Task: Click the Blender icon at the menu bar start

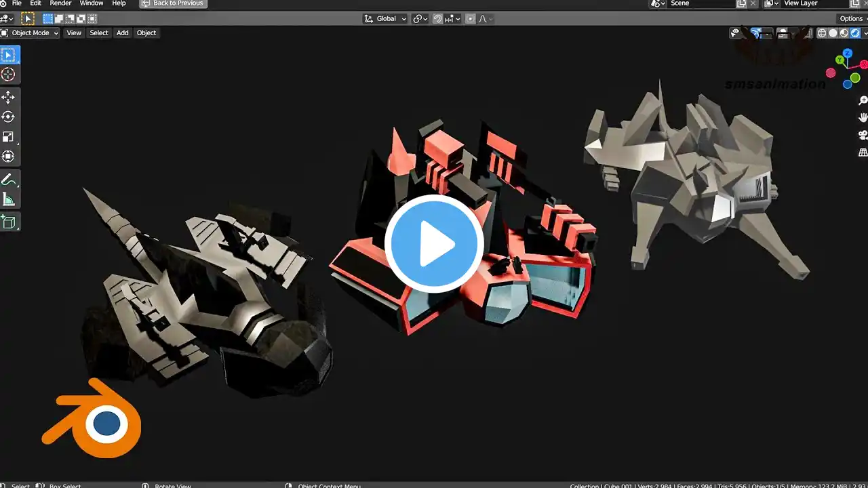Action: coord(4,3)
